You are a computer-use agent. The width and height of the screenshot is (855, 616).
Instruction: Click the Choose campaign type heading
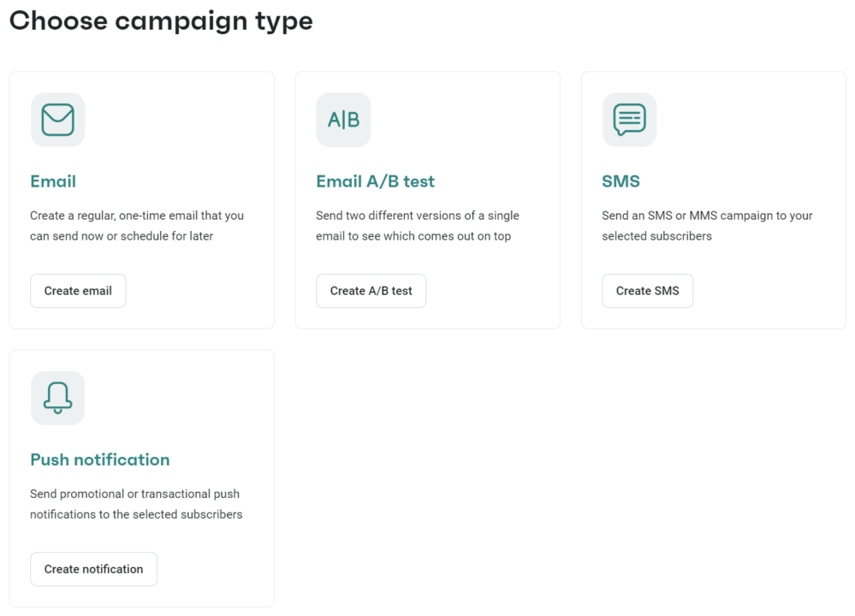161,21
